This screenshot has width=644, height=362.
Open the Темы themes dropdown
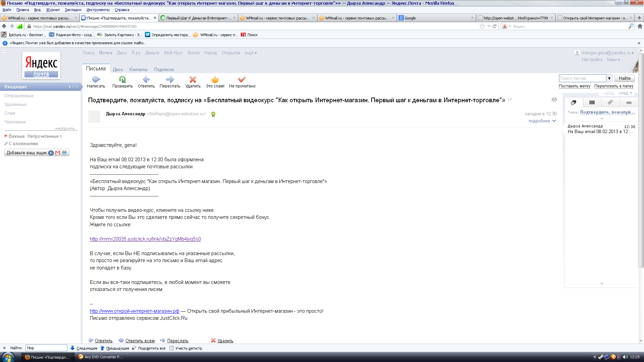click(613, 60)
